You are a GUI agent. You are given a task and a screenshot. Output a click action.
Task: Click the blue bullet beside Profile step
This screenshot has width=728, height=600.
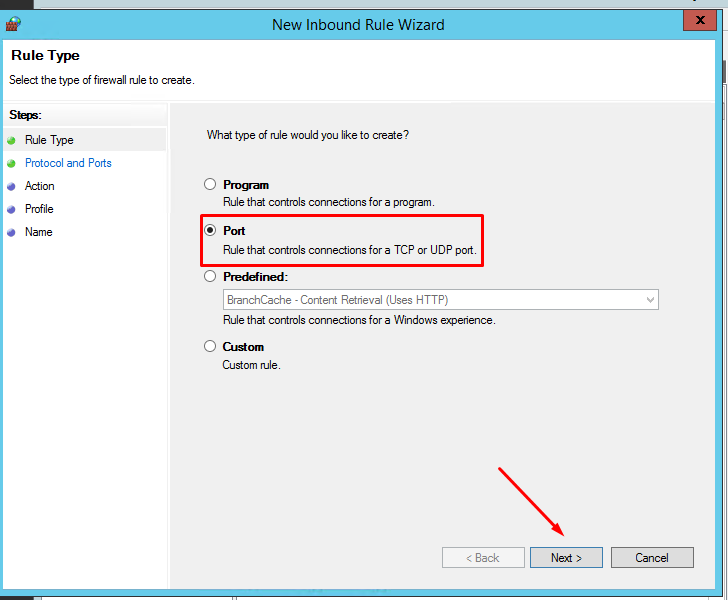click(x=12, y=209)
